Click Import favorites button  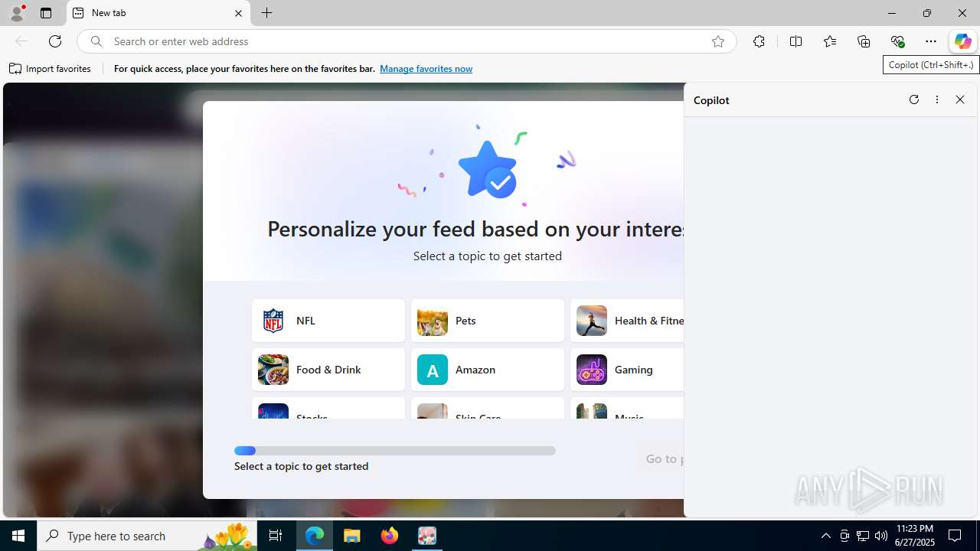[x=51, y=69]
